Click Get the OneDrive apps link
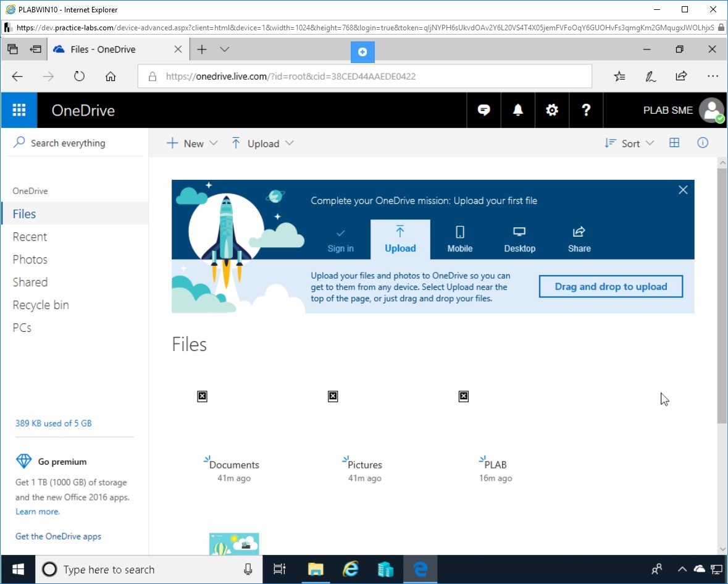Image resolution: width=728 pixels, height=584 pixels. click(x=58, y=536)
